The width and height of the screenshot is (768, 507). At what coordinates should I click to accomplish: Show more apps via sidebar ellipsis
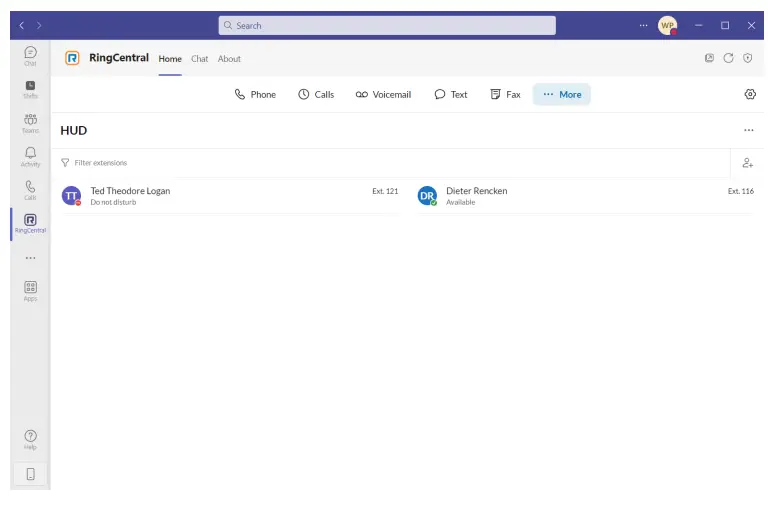[30, 258]
